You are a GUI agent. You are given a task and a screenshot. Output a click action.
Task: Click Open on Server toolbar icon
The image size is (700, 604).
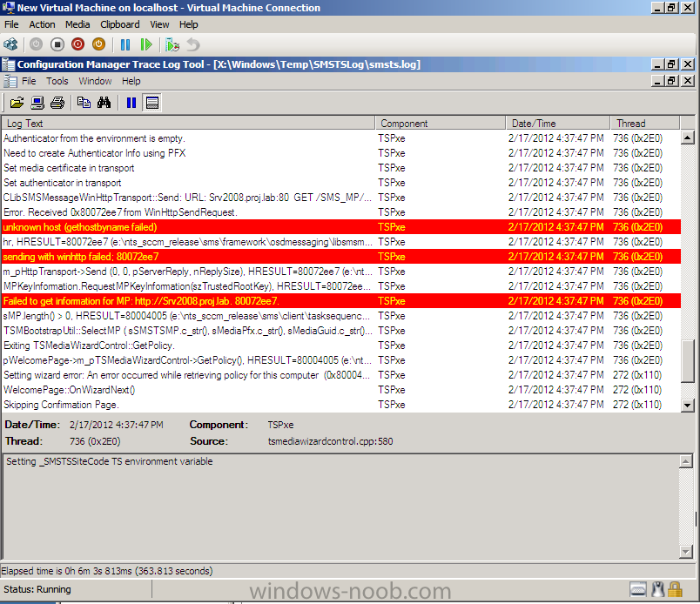coord(37,103)
